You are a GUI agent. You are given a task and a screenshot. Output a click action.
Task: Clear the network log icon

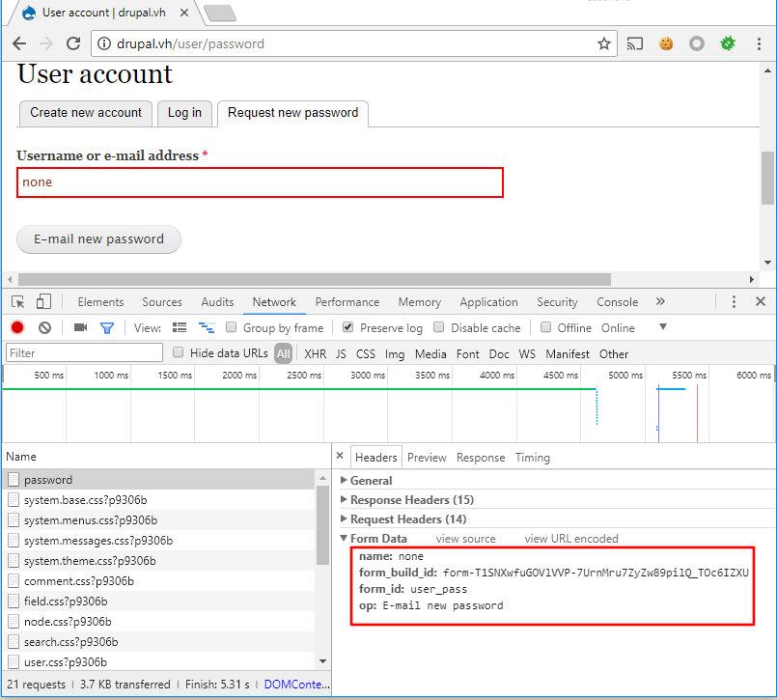(x=44, y=328)
